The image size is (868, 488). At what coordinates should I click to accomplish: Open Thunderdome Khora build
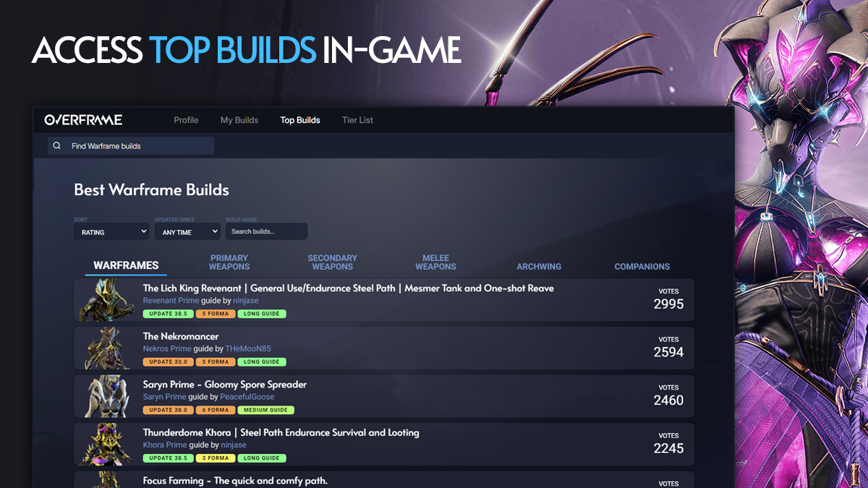(x=281, y=432)
